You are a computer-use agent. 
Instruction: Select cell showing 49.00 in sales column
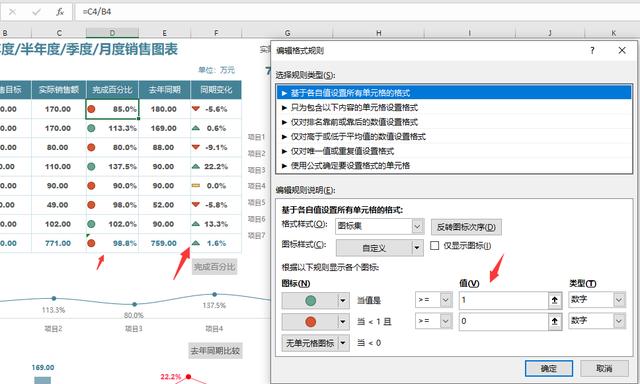pyautogui.click(x=59, y=205)
